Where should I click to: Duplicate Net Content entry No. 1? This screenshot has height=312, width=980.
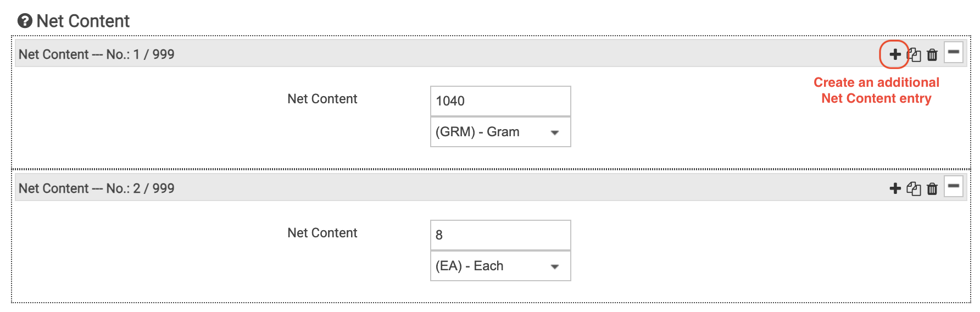pyautogui.click(x=914, y=54)
